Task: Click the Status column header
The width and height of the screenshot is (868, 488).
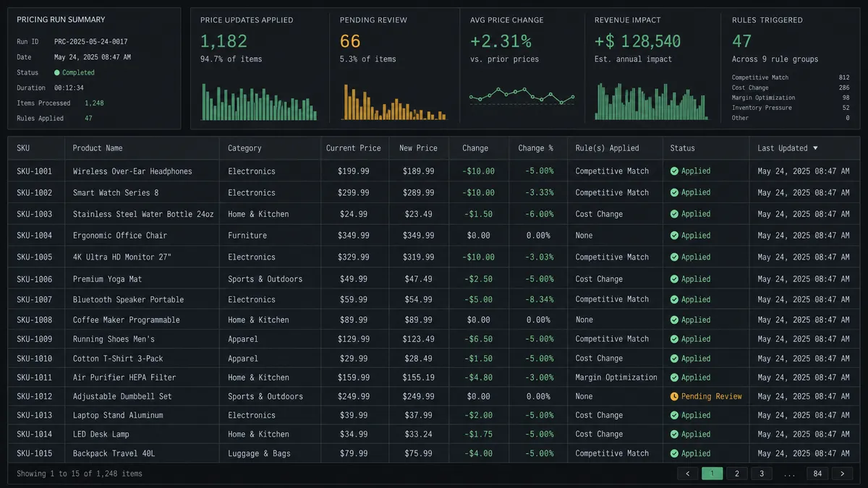Action: 682,148
